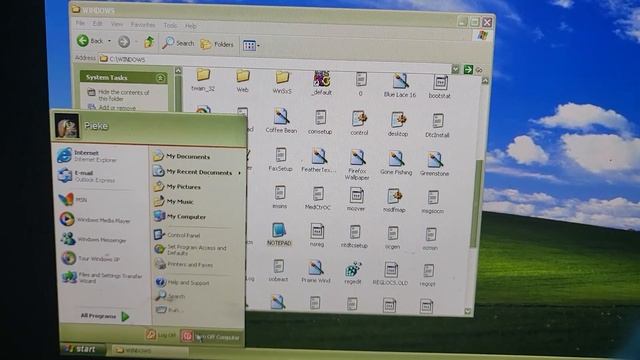The width and height of the screenshot is (640, 360).
Task: Select the Blue Lace 16 bitmap
Action: pos(400,85)
